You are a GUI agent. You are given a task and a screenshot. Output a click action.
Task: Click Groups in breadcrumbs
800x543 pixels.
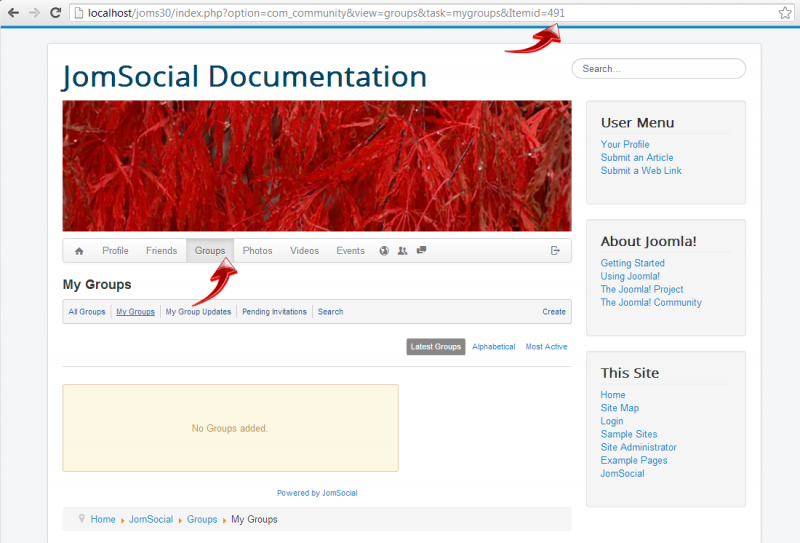pos(202,519)
